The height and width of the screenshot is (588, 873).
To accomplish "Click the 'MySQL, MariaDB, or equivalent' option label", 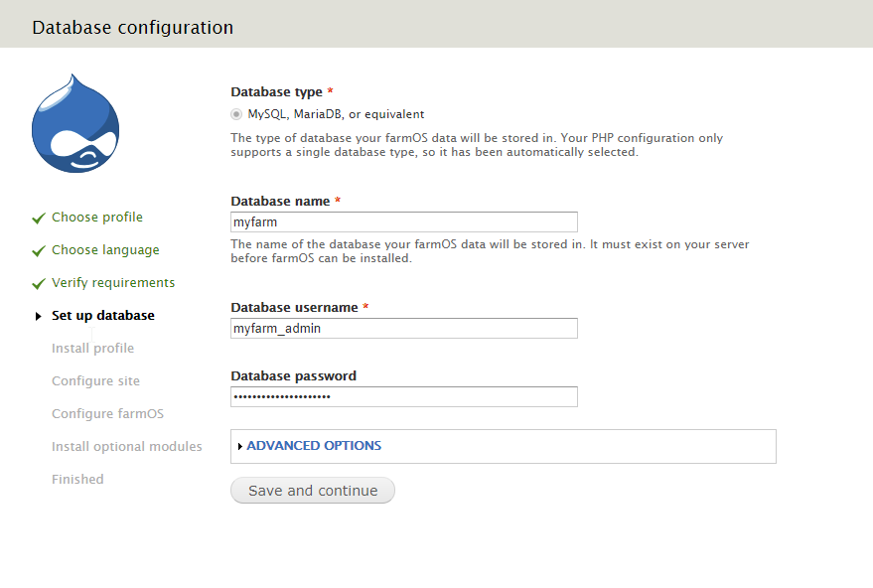I will tap(336, 114).
